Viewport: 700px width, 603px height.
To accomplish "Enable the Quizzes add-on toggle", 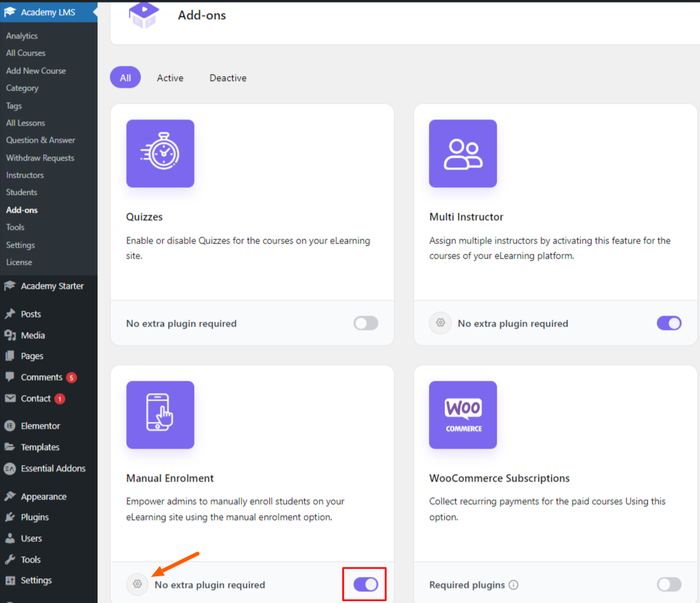I will tap(366, 323).
